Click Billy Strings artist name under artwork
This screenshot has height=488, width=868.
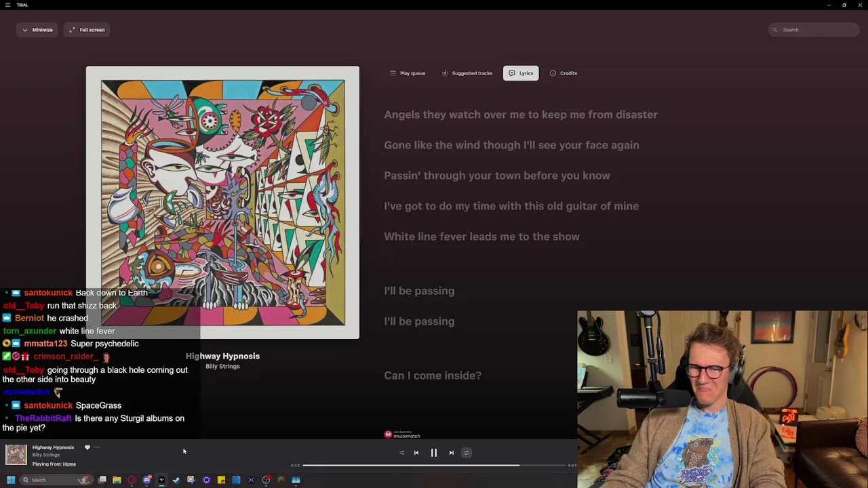[x=222, y=367]
